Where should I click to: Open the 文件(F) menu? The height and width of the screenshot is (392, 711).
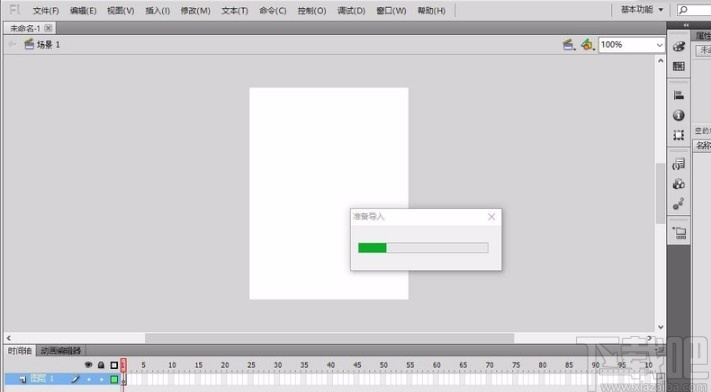46,10
